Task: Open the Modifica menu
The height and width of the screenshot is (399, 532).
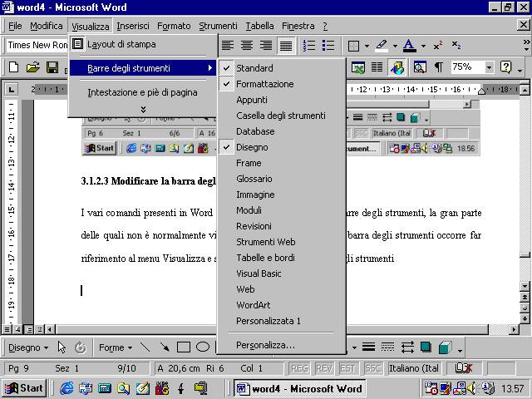Action: [x=47, y=26]
